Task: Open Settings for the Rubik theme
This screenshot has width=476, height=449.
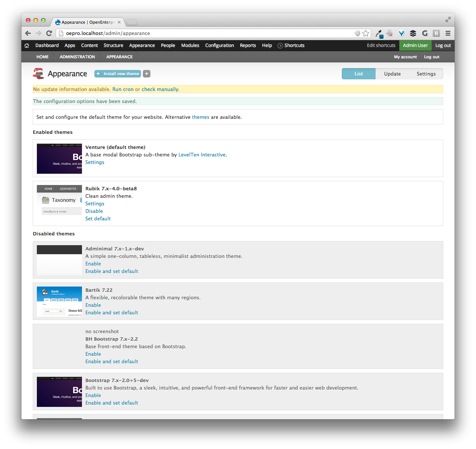Action: pos(95,204)
